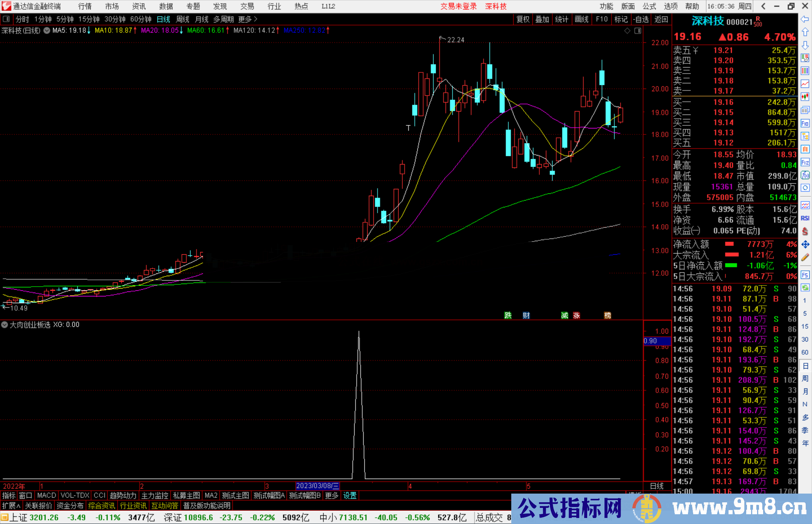Select the pencil drawing tool icon

tap(805, 257)
